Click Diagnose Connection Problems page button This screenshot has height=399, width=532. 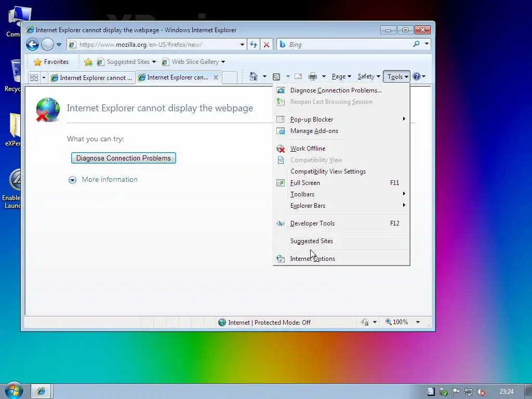coord(124,158)
